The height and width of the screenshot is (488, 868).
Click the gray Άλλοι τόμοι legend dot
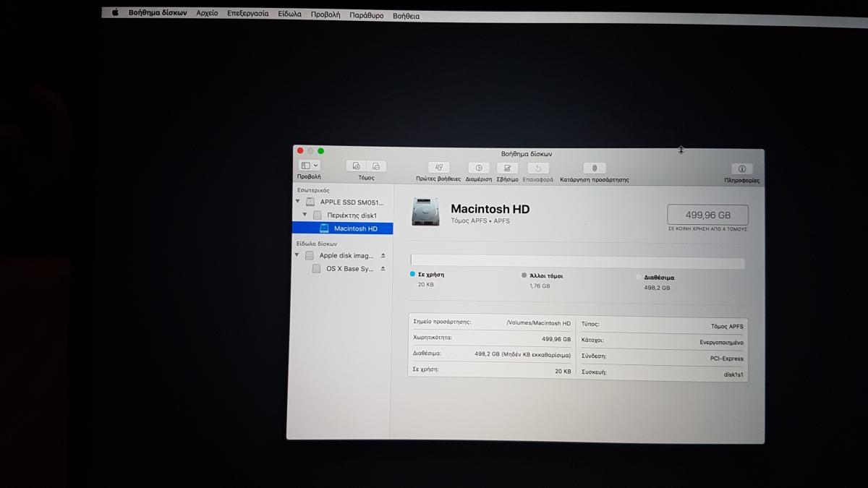tap(524, 275)
